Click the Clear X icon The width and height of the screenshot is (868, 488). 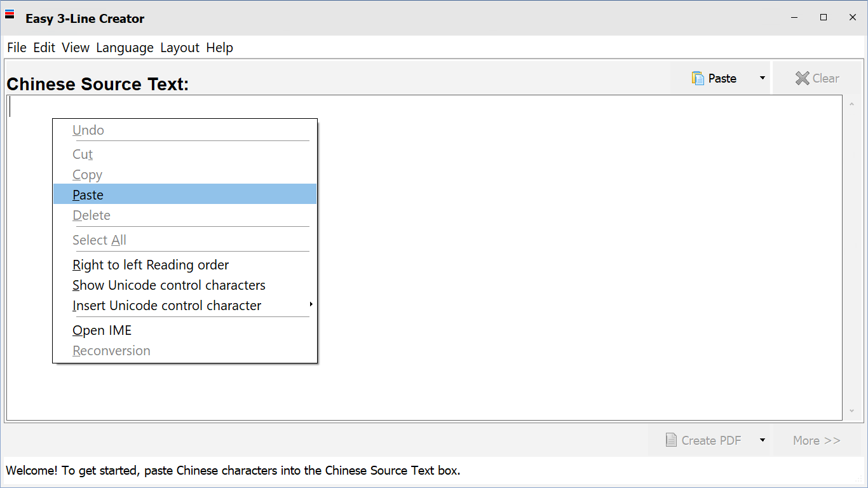802,78
